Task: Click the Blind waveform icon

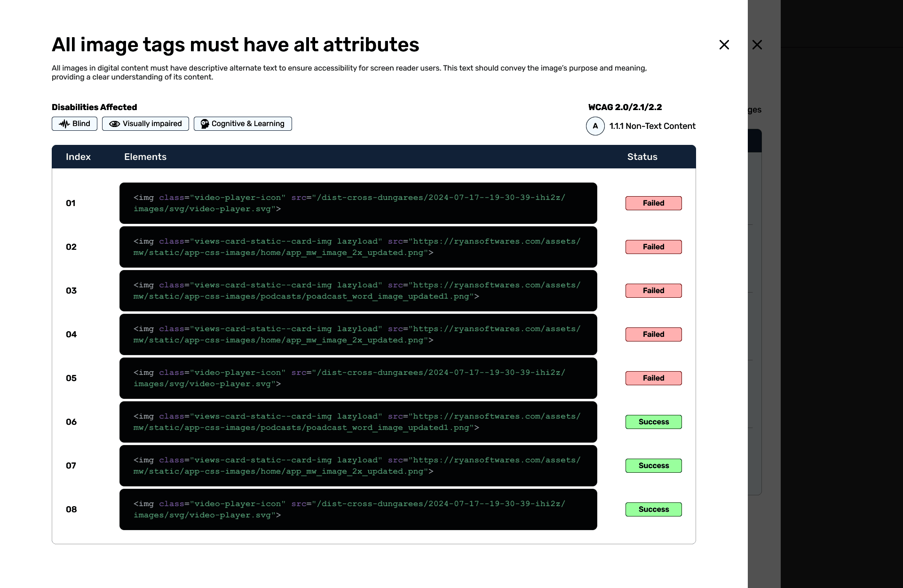Action: (64, 124)
